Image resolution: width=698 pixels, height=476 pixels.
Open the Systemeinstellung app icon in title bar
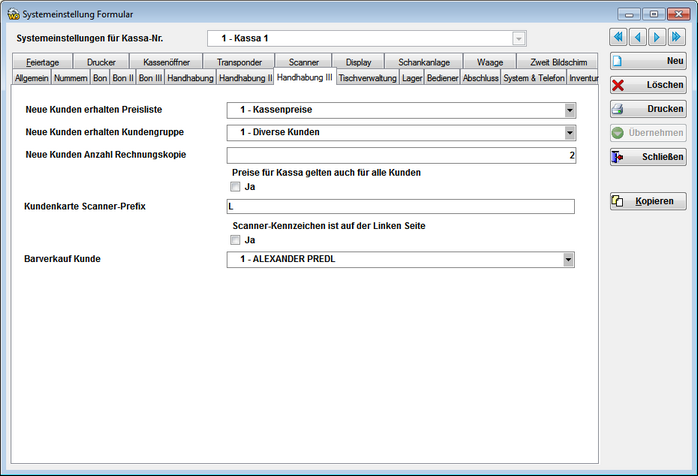tap(13, 14)
